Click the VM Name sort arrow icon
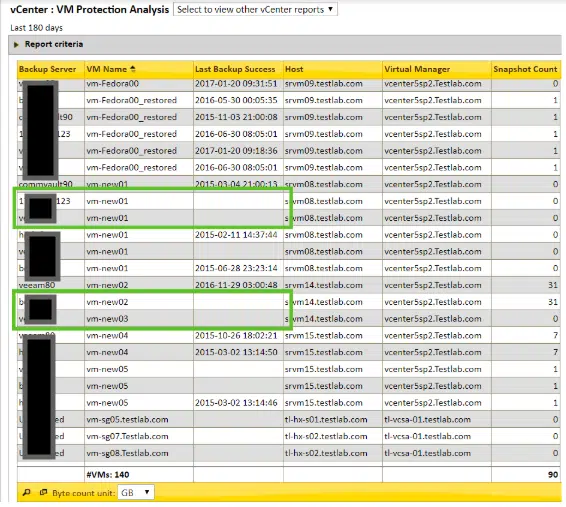Image resolution: width=566 pixels, height=507 pixels. tap(133, 69)
